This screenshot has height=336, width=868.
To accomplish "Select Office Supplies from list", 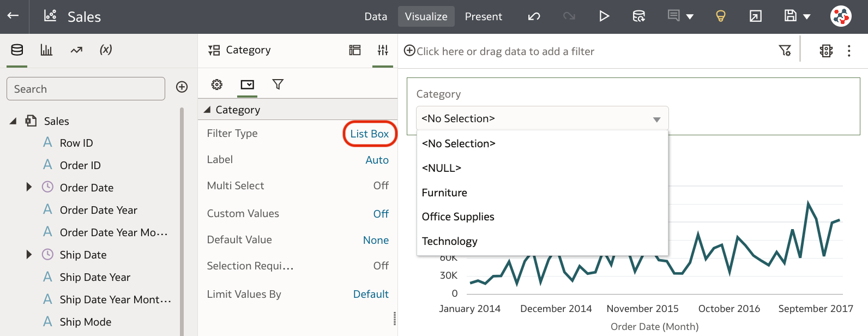I will click(458, 217).
